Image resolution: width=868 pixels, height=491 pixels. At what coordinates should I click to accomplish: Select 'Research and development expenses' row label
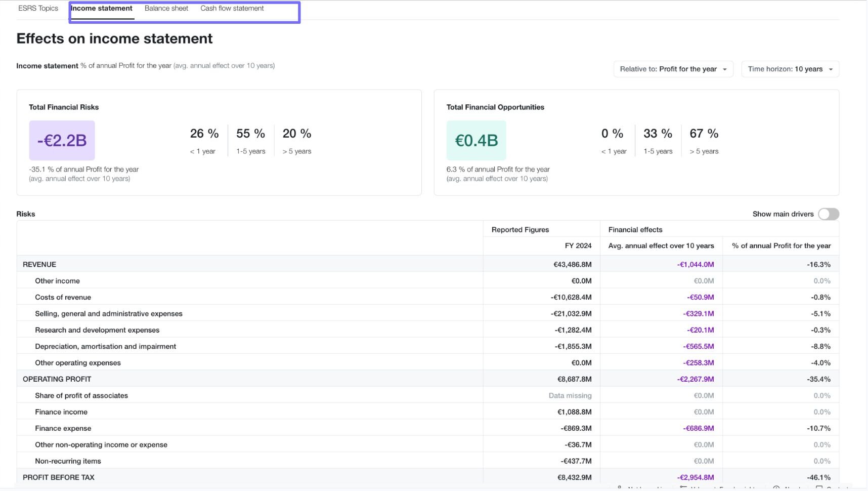97,330
